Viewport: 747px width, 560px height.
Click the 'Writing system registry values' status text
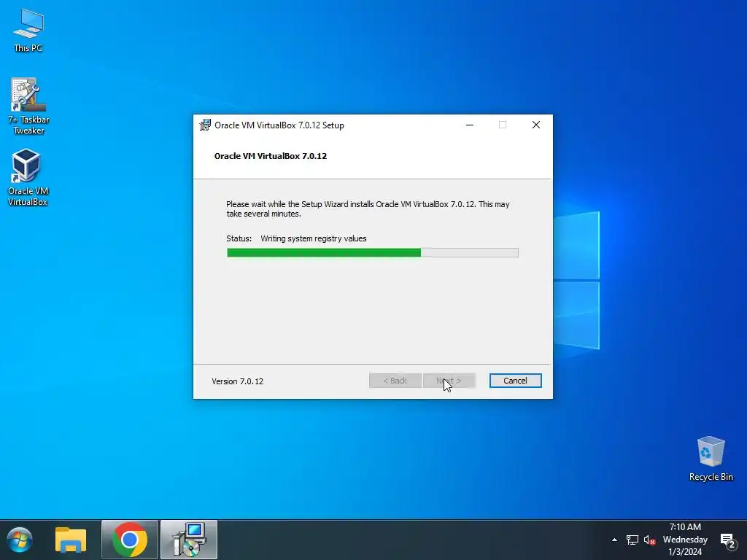(x=314, y=238)
